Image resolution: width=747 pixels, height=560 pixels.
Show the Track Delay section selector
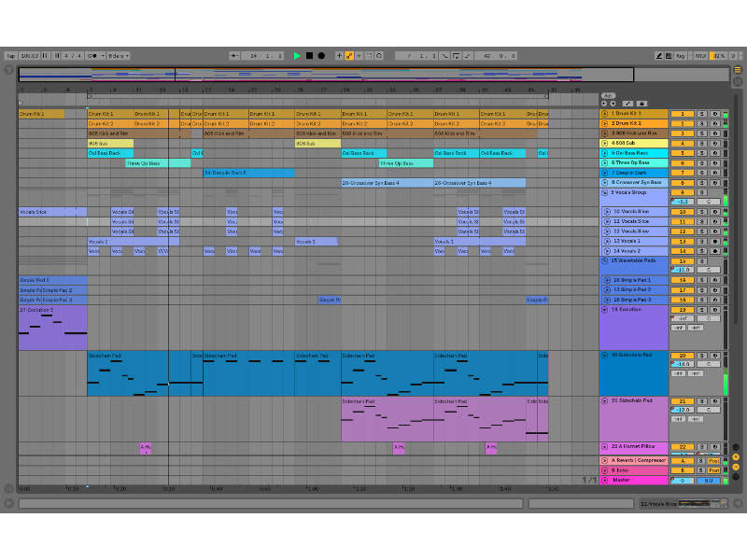pos(736,477)
